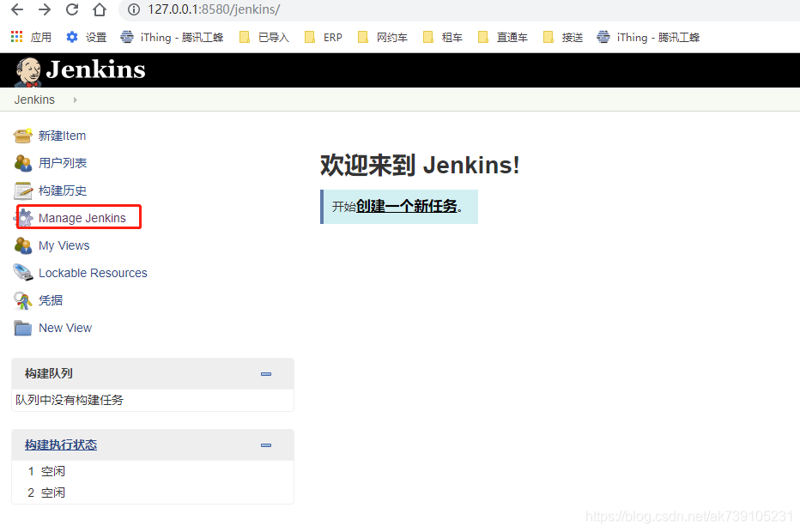Open the 设置 gear bookmark
This screenshot has width=800, height=532.
86,37
